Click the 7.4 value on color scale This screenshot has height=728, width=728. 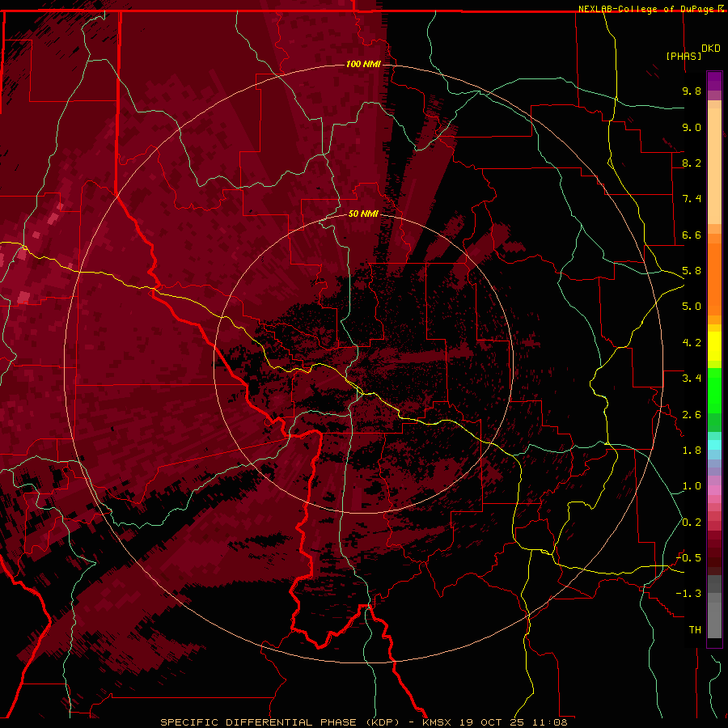[x=692, y=199]
